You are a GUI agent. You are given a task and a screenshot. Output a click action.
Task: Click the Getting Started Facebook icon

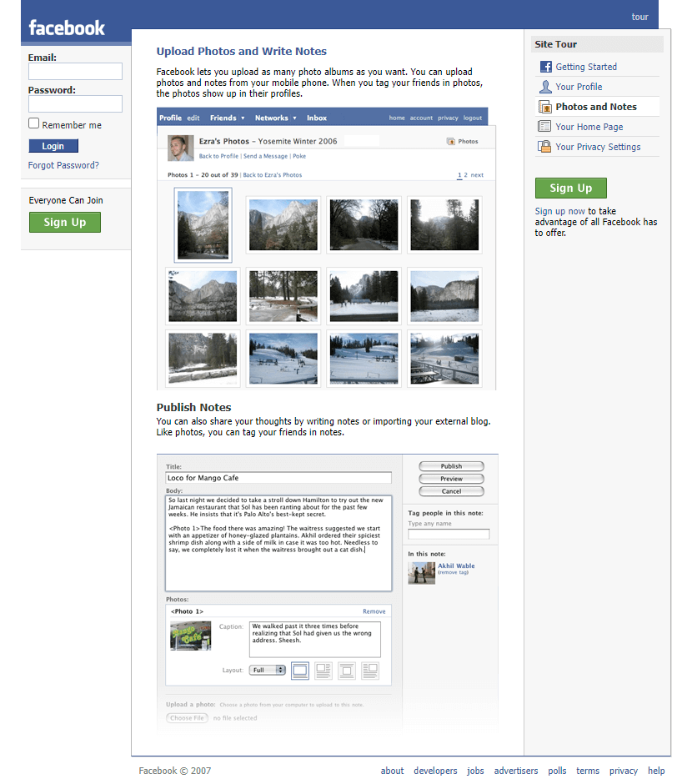545,67
